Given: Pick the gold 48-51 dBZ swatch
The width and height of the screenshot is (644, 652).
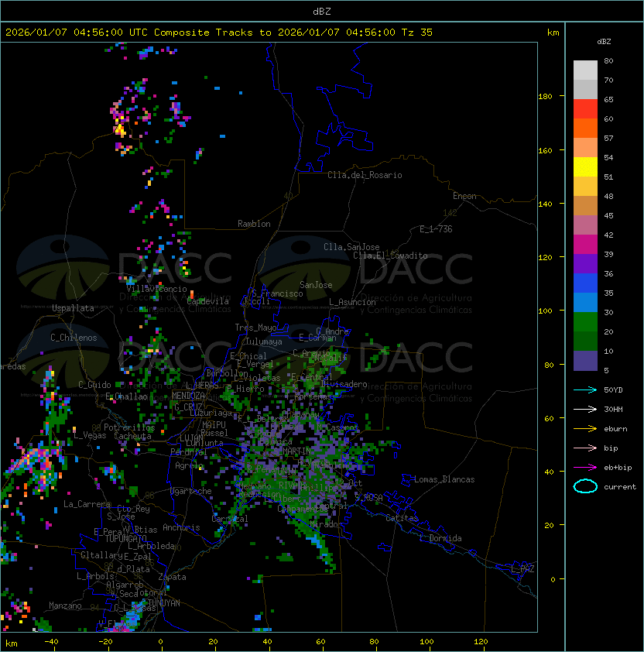Looking at the screenshot, I should (x=585, y=187).
